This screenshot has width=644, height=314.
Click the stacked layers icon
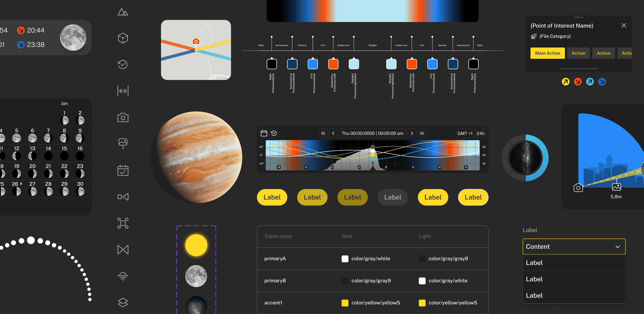tap(123, 302)
